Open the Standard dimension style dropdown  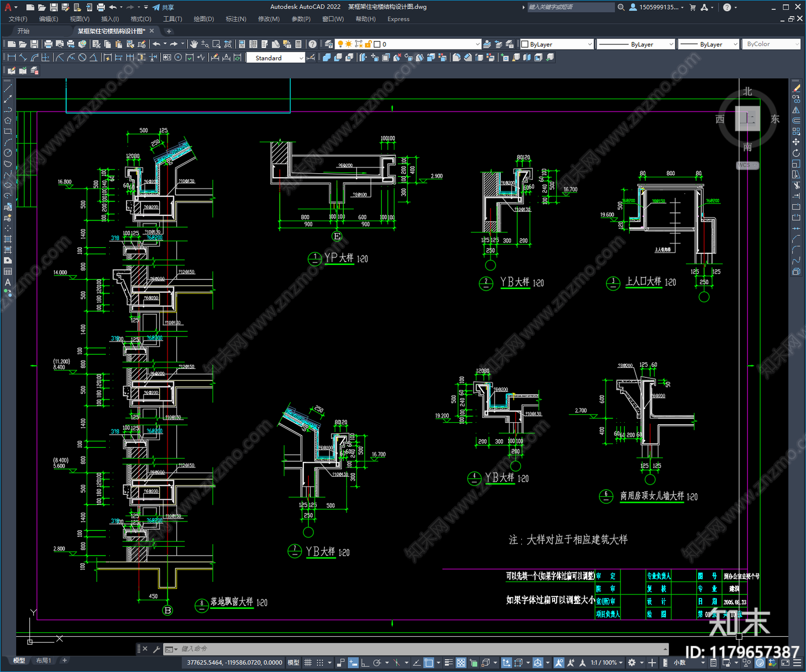(x=276, y=58)
